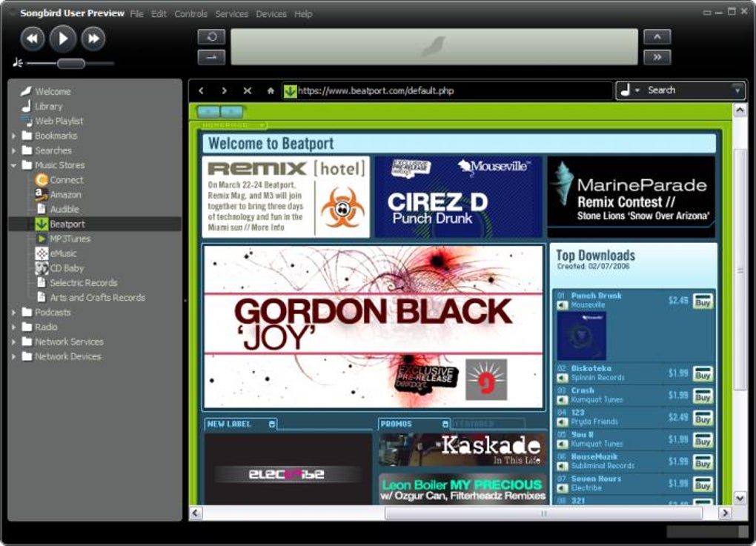
Task: Buy the Seven Hours track
Action: coord(703,485)
